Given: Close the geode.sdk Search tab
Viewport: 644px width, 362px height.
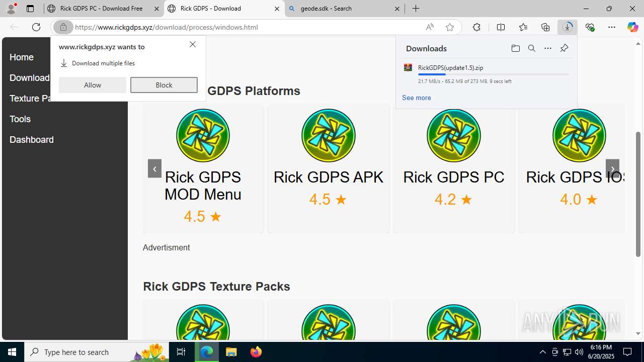Looking at the screenshot, I should click(397, 9).
